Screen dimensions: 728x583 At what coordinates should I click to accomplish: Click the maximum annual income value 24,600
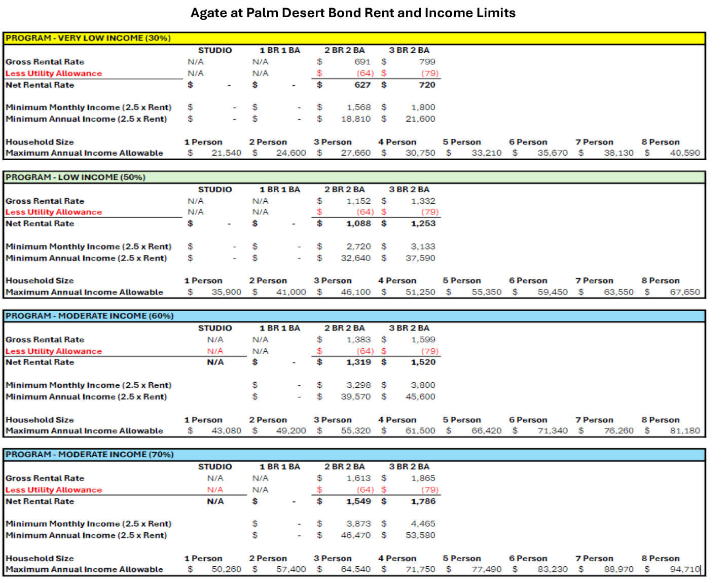pyautogui.click(x=291, y=153)
